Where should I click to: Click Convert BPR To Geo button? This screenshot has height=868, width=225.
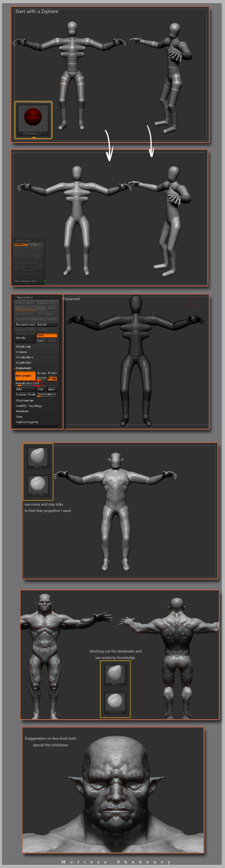click(36, 330)
